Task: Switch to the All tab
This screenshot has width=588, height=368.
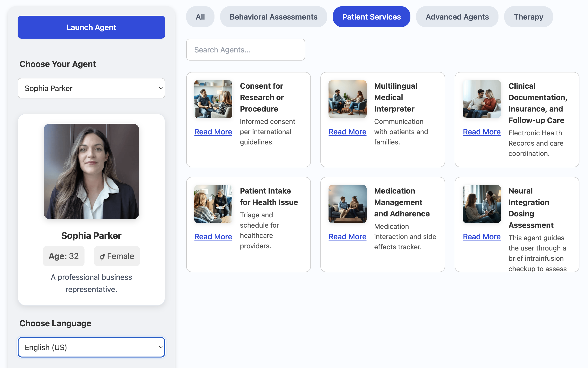Action: point(200,17)
